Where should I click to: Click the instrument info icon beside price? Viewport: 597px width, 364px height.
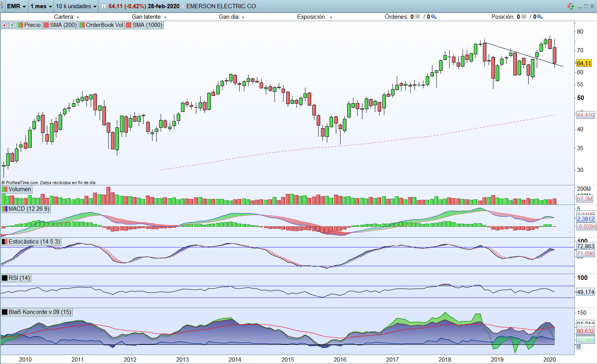tap(103, 6)
